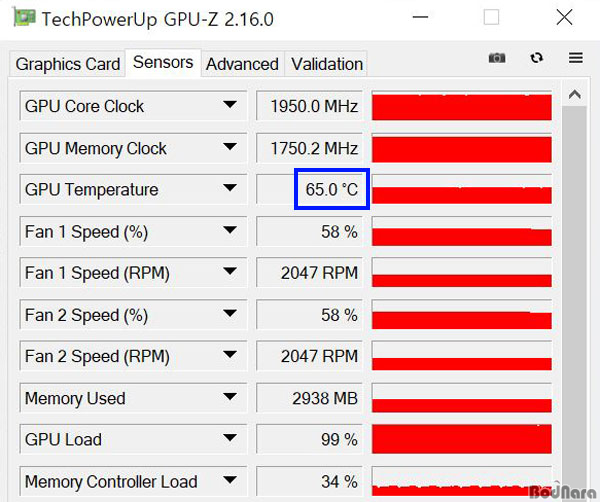Open the GPU Load dropdown arrow
The height and width of the screenshot is (502, 600).
230,439
